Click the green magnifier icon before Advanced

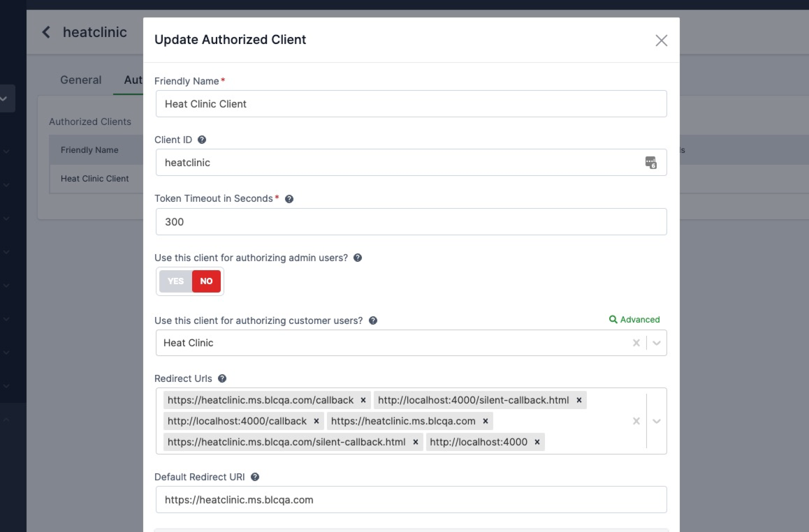click(x=613, y=319)
